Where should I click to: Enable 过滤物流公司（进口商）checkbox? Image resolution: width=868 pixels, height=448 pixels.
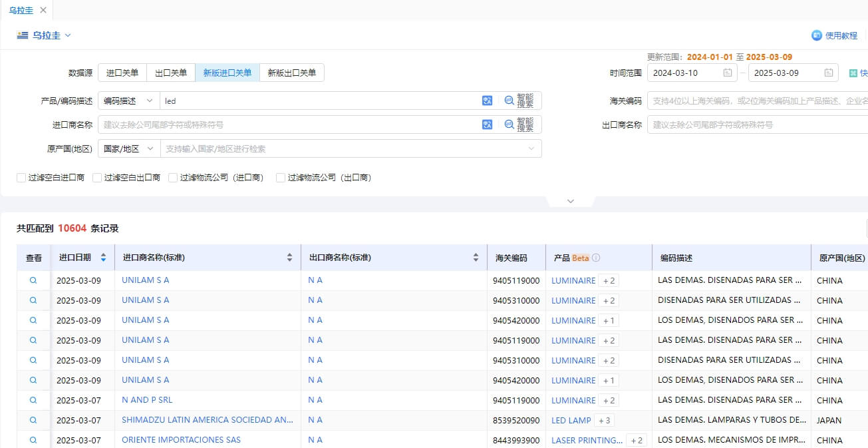(173, 178)
